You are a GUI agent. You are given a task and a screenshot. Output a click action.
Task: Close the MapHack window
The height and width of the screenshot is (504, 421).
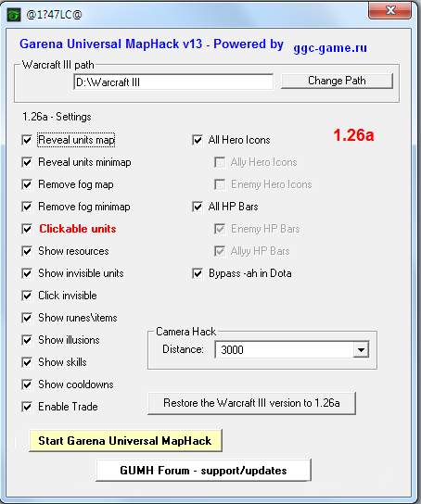click(x=389, y=11)
